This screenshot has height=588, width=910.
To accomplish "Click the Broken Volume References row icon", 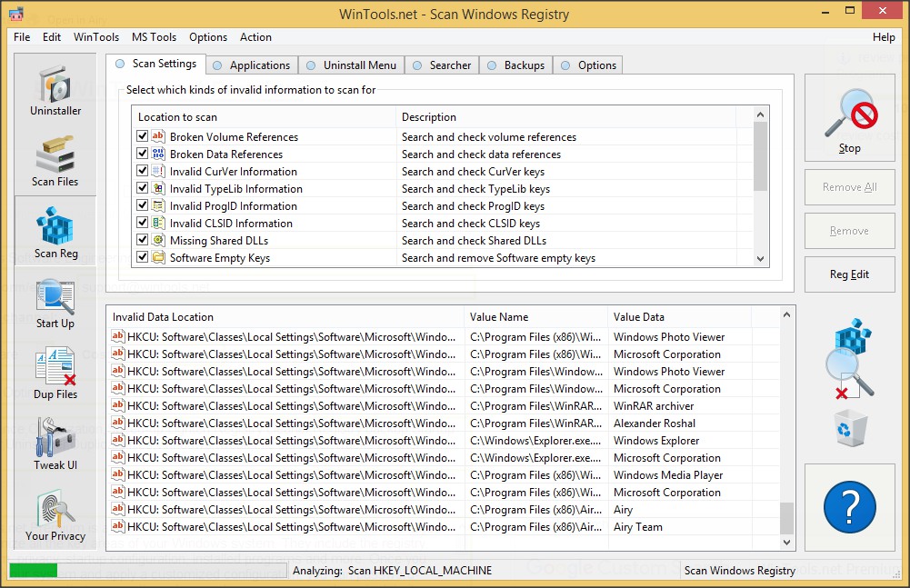I will pyautogui.click(x=158, y=135).
